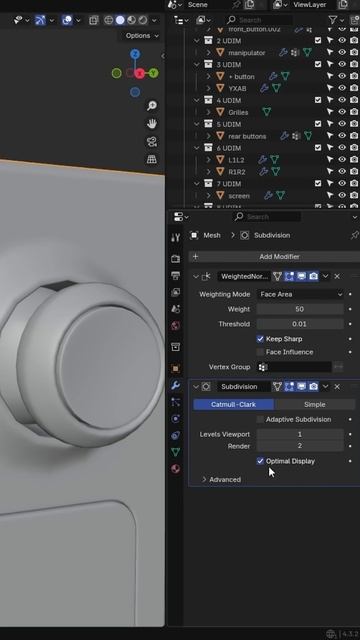
Task: Toggle 4 UDIM collection exclude checkbox
Action: click(318, 100)
